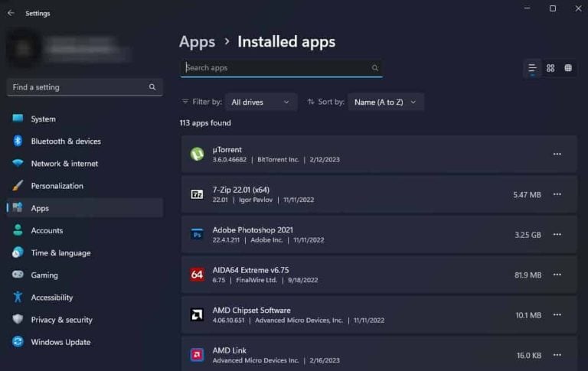Open more options for µTorrent

[557, 154]
